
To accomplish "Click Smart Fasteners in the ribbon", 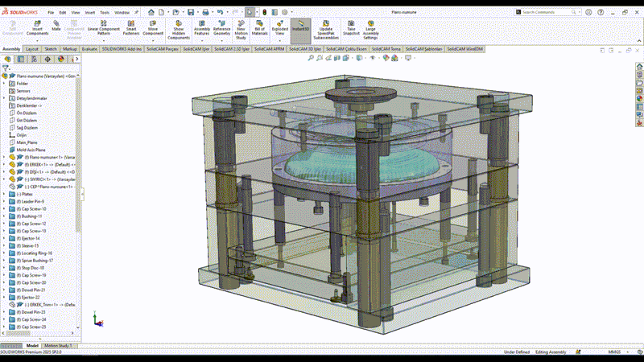I will click(x=131, y=27).
